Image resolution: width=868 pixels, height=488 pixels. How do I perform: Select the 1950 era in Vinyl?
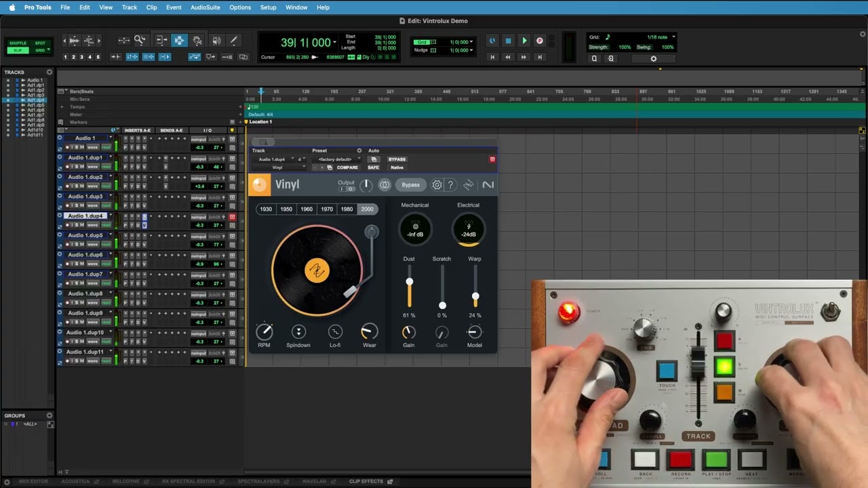tap(286, 209)
